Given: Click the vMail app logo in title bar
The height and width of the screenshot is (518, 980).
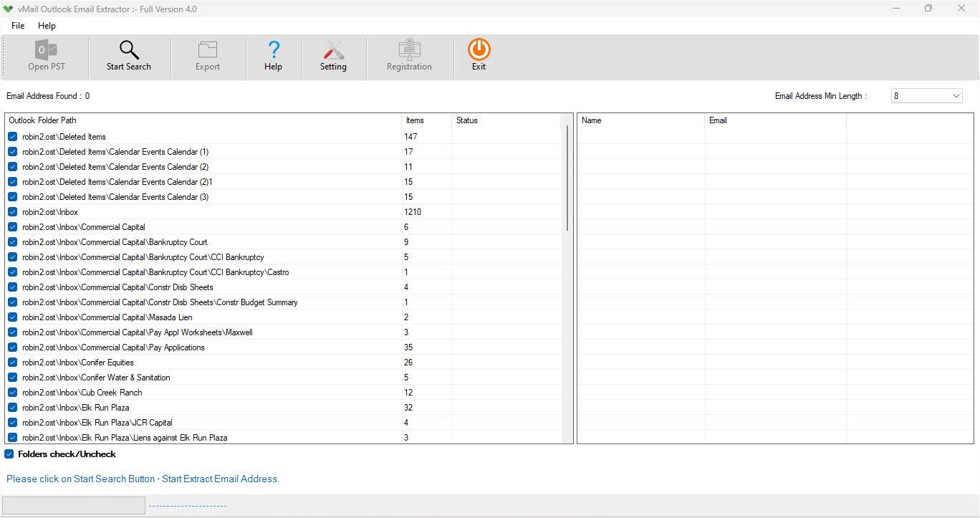Looking at the screenshot, I should 9,9.
